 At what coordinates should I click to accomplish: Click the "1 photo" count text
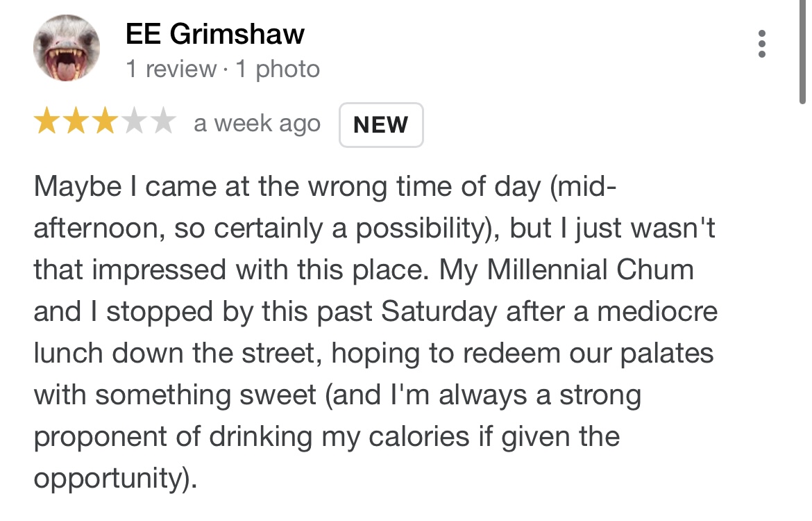point(278,69)
